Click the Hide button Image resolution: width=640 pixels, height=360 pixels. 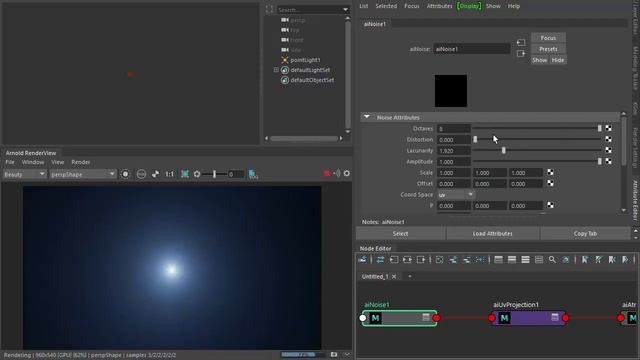tap(558, 60)
